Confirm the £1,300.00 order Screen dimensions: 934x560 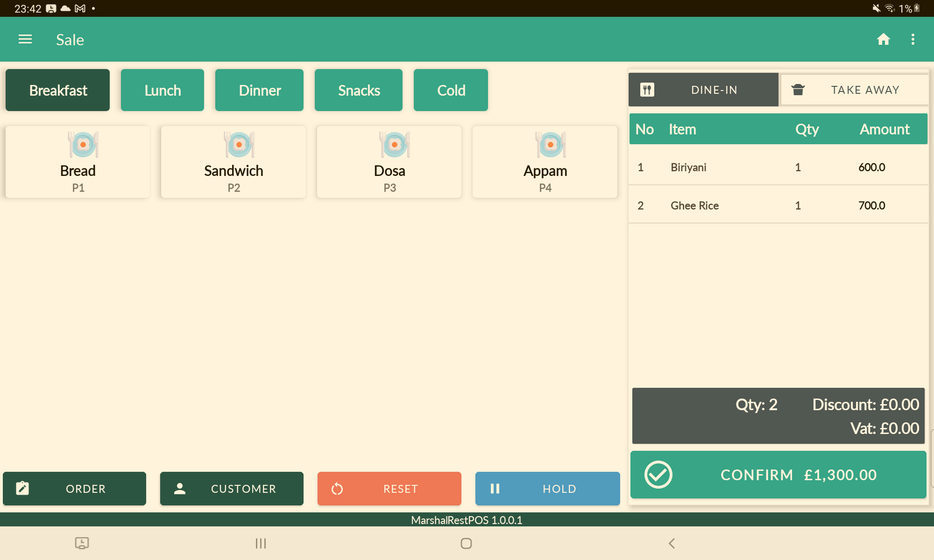tap(778, 474)
